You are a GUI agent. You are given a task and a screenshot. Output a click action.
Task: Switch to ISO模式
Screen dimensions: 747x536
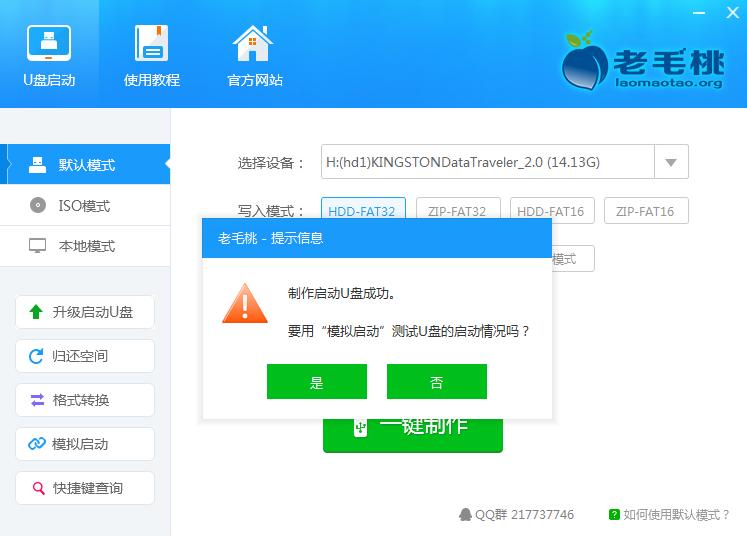85,205
